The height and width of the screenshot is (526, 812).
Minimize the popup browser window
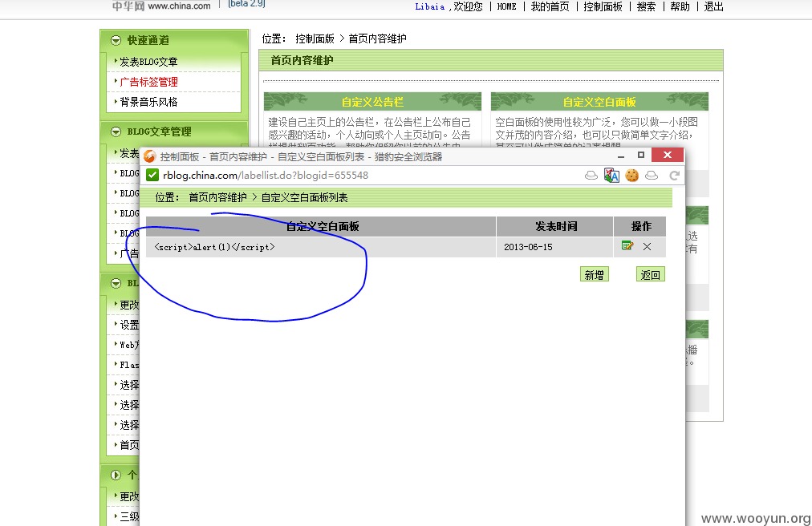621,156
